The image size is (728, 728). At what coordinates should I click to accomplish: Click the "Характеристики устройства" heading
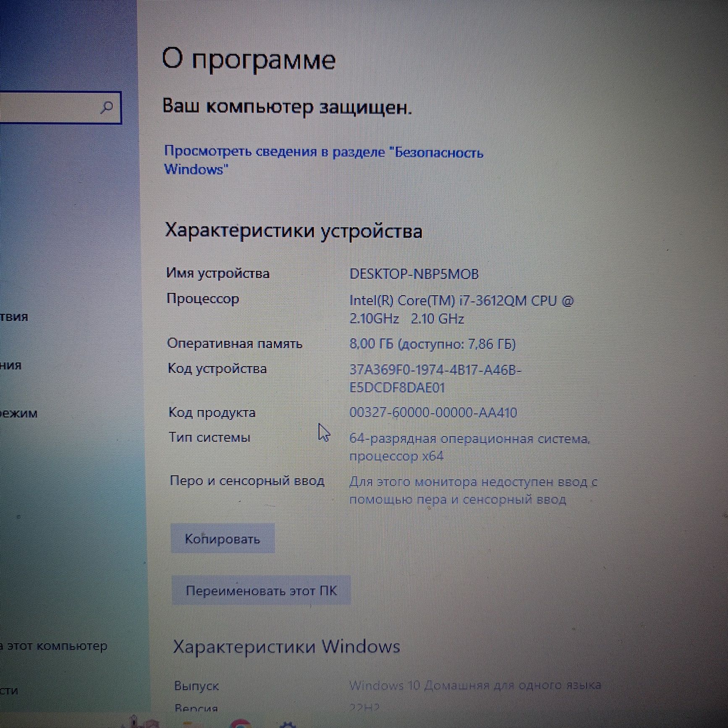(x=293, y=231)
